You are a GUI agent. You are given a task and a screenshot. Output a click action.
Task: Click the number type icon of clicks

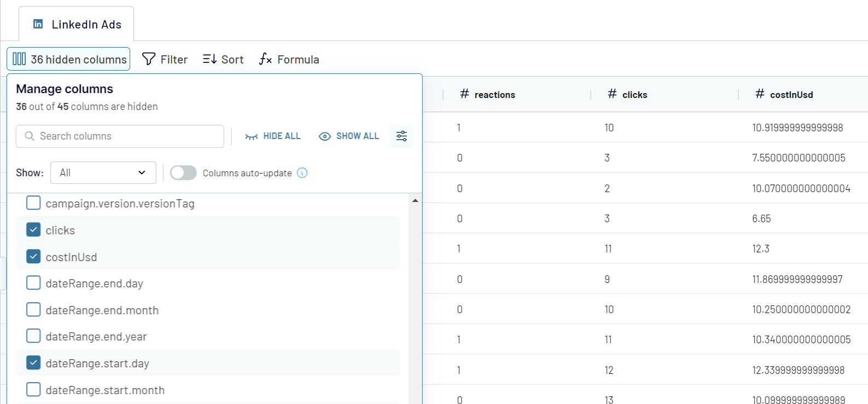pos(612,94)
